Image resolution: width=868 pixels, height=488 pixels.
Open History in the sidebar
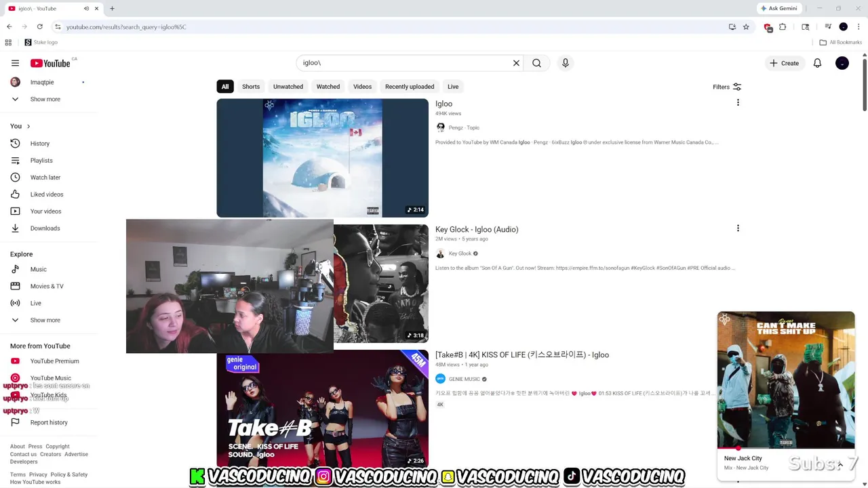(x=40, y=144)
